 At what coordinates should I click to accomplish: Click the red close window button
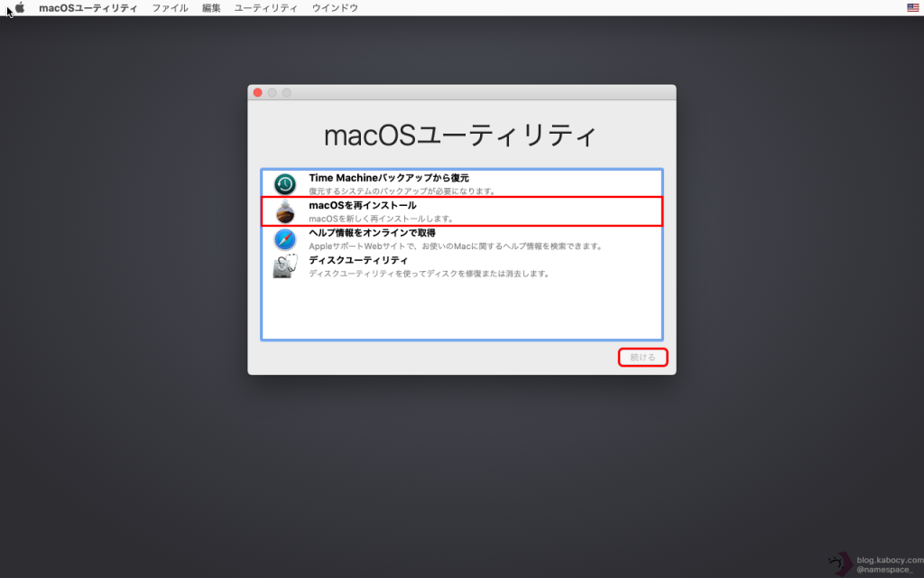[258, 92]
